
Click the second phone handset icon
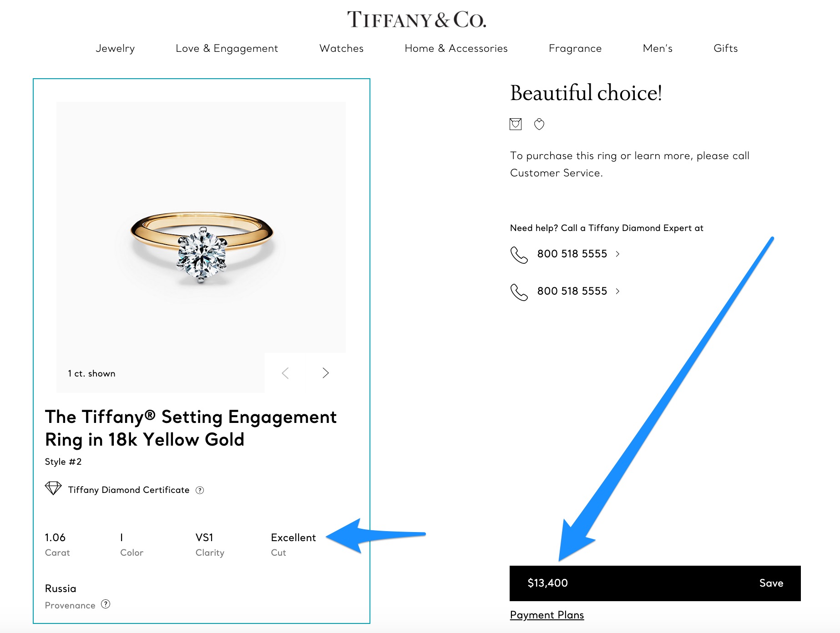[x=519, y=292]
